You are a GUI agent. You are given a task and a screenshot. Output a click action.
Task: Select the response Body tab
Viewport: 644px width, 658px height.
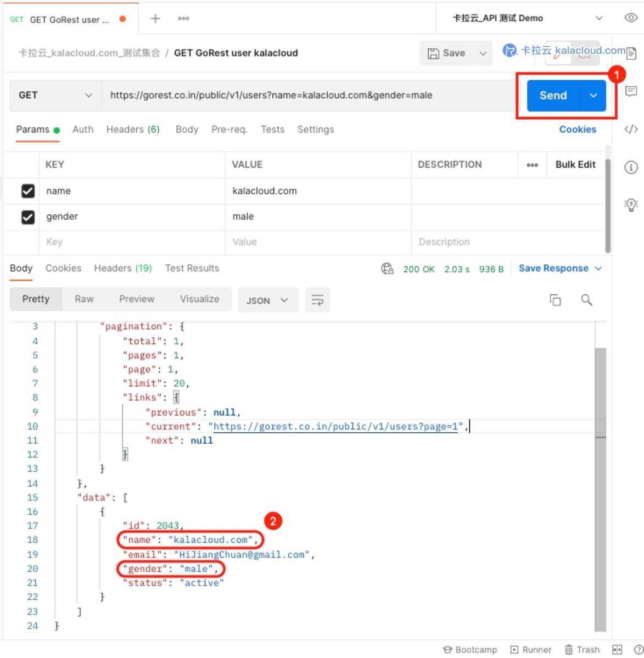[x=21, y=268]
